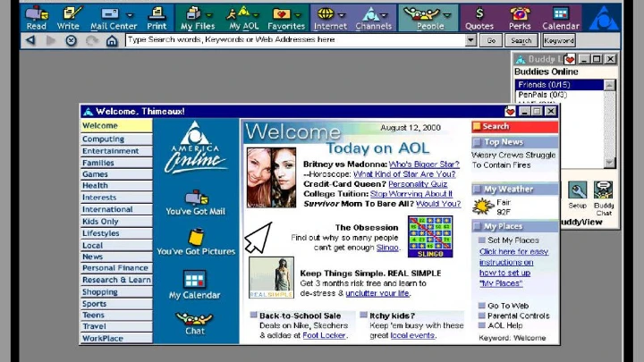Open the Games channel
The height and width of the screenshot is (362, 644).
[116, 174]
